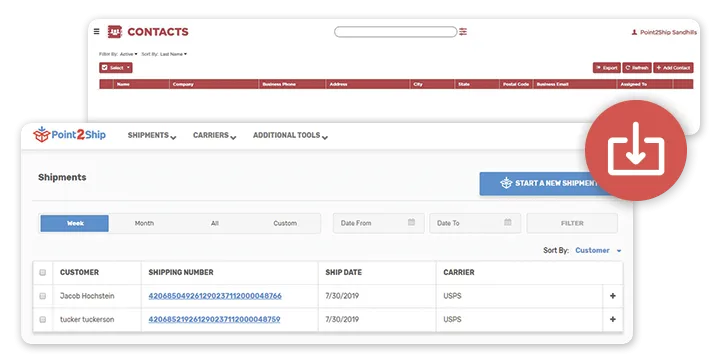
Task: Tick checkbox for Jacob Hochstein shipment
Action: tap(43, 296)
